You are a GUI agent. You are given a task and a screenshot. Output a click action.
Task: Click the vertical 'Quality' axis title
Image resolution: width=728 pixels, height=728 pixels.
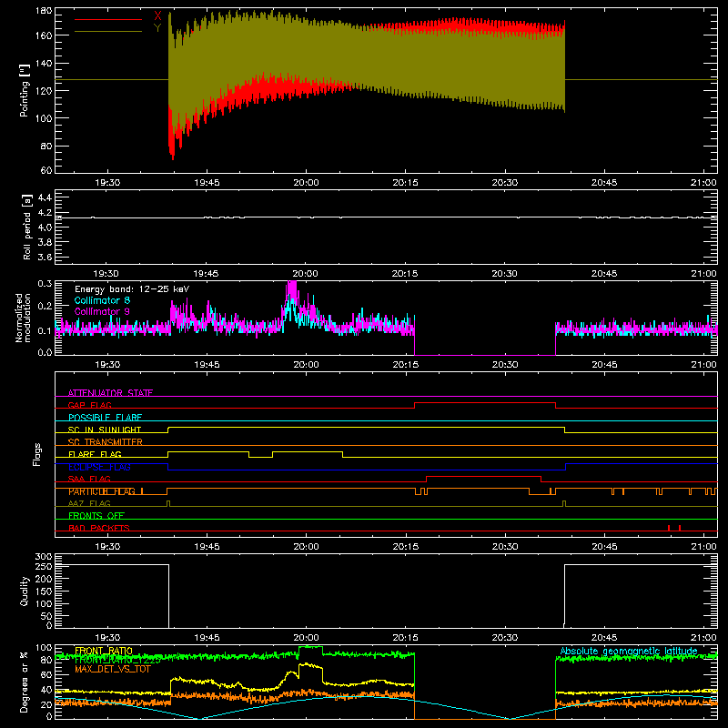(25, 591)
